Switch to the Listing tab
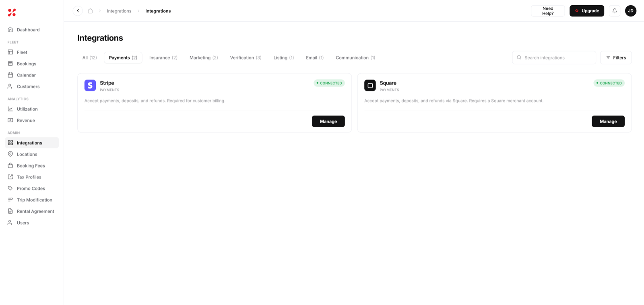644x305 pixels. [284, 58]
